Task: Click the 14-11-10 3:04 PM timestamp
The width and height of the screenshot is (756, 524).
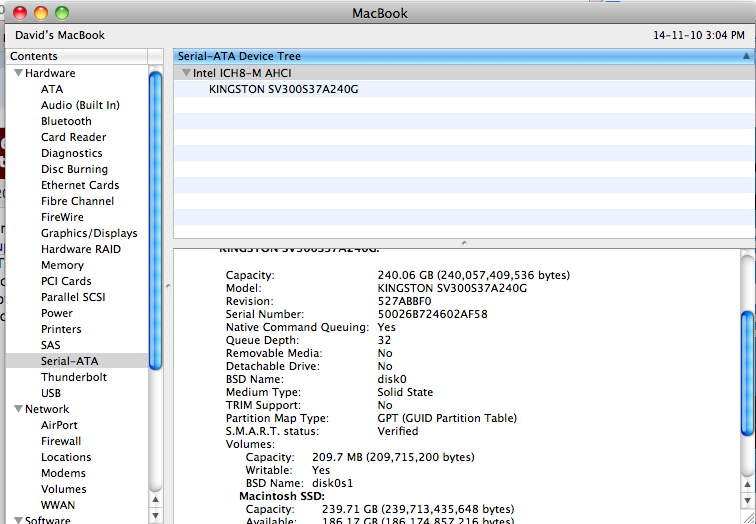Action: coord(699,35)
